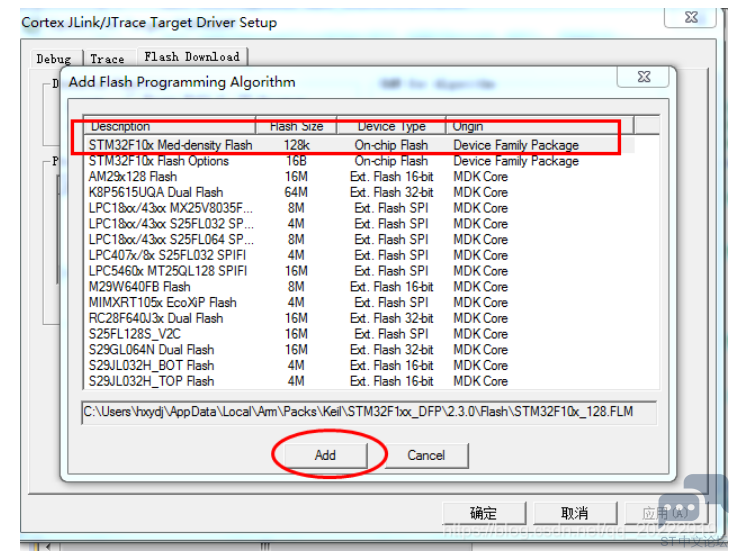Click the 16B flash size cell
Viewport: 737px width, 557px height.
tap(297, 161)
